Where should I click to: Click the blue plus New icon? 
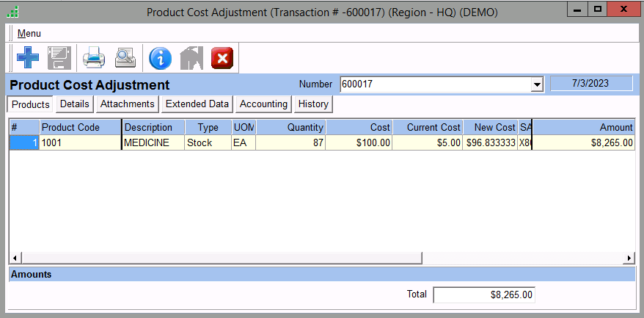pos(28,57)
